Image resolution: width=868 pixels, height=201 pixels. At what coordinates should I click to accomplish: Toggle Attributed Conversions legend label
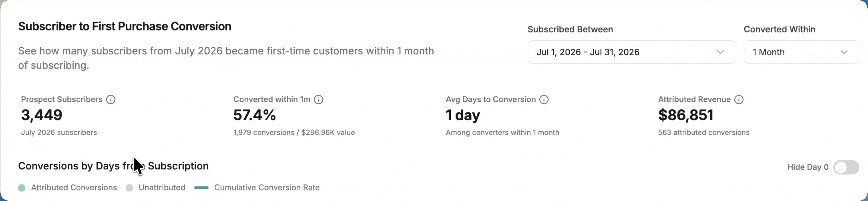[74, 187]
